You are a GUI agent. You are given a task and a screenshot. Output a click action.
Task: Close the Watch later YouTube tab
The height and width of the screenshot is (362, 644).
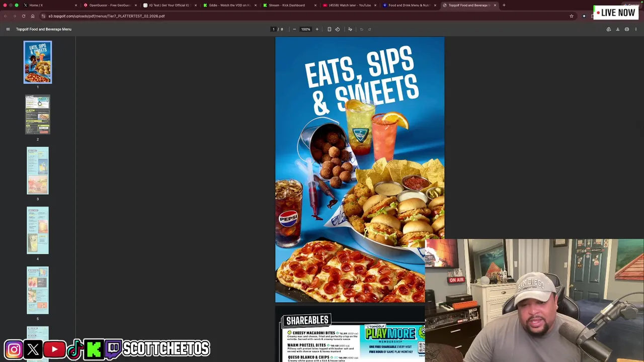pos(375,5)
